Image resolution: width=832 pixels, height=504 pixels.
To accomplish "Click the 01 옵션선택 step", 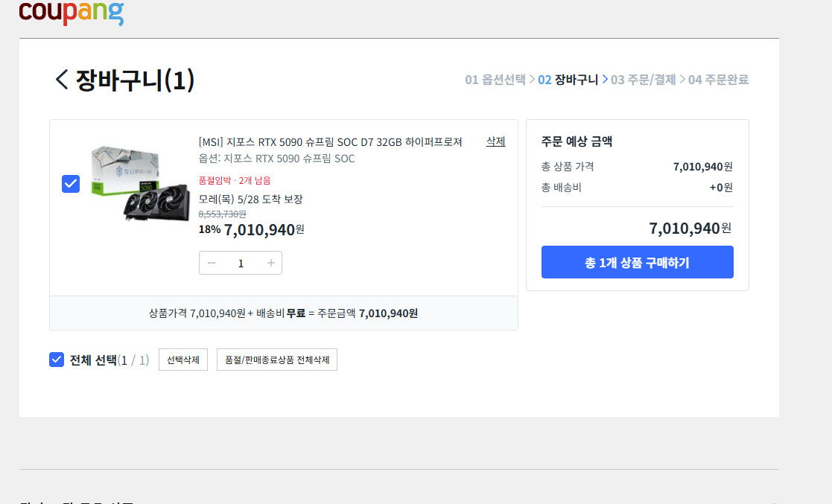I will point(495,80).
